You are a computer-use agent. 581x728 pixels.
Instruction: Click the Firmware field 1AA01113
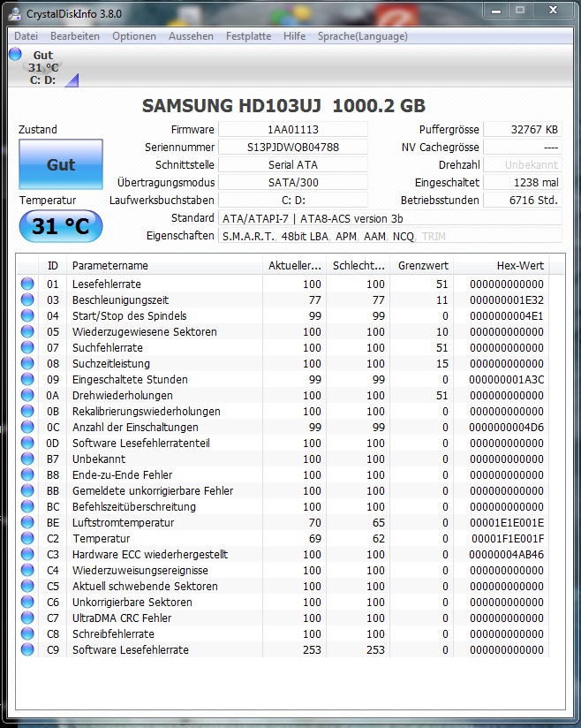[x=293, y=129]
